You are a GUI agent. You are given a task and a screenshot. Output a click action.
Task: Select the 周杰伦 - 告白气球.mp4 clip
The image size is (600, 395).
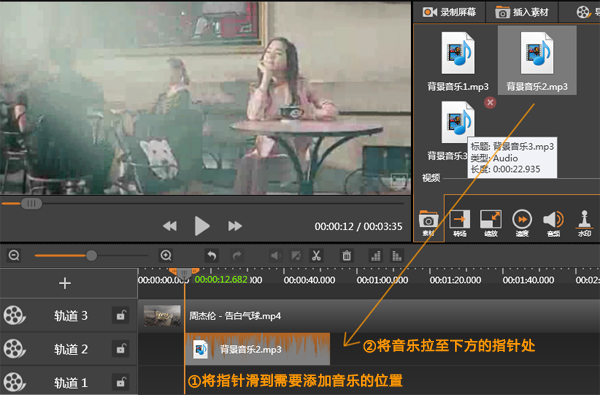369,316
